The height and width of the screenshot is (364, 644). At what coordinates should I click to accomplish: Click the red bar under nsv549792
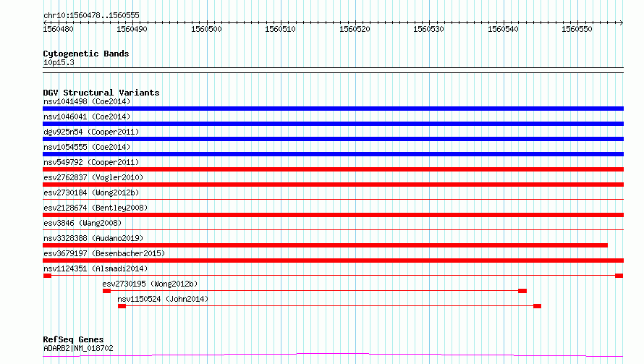pos(333,169)
